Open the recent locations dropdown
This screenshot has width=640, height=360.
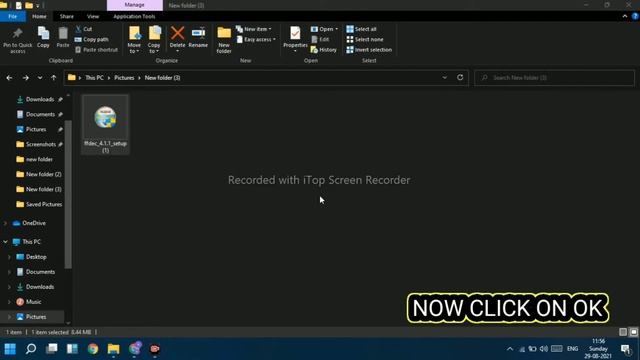pos(40,78)
